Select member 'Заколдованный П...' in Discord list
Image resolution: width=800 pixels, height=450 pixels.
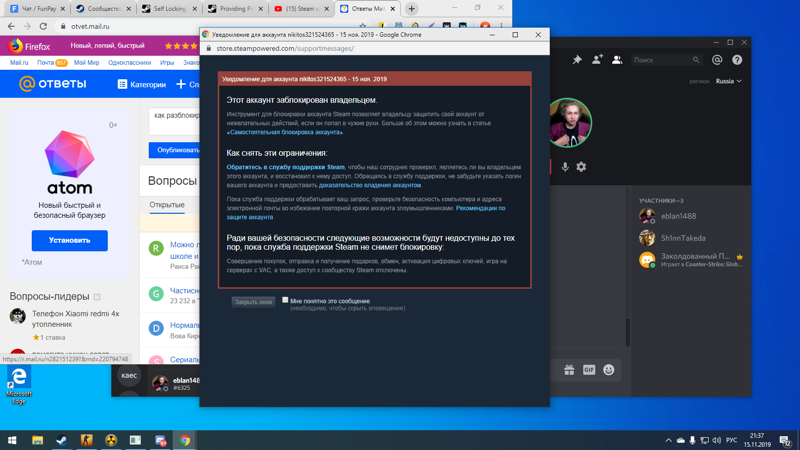[690, 260]
